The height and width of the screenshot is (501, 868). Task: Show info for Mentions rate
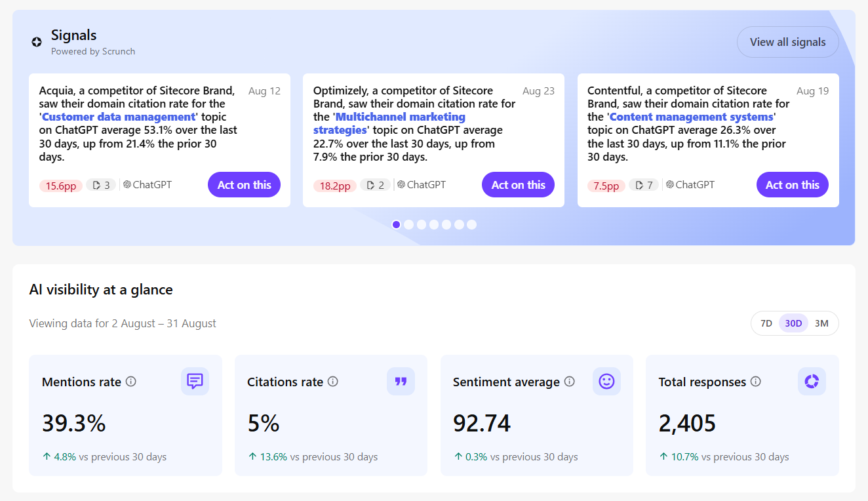click(131, 382)
